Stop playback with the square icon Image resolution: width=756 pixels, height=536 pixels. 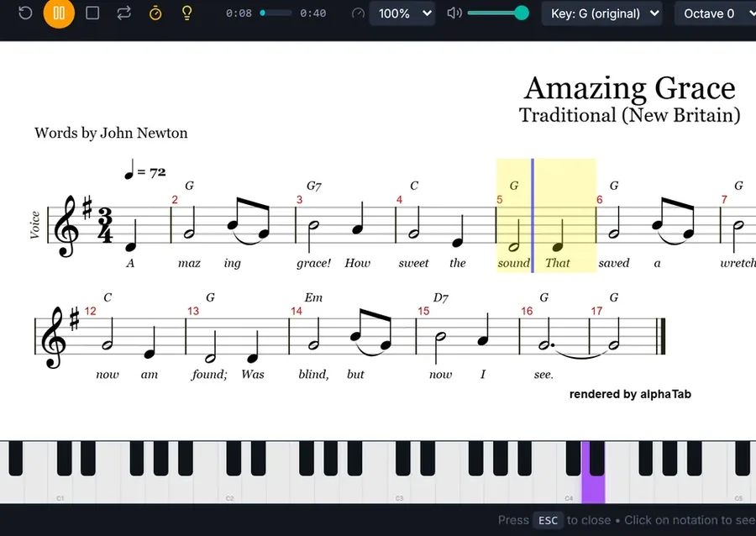[92, 13]
